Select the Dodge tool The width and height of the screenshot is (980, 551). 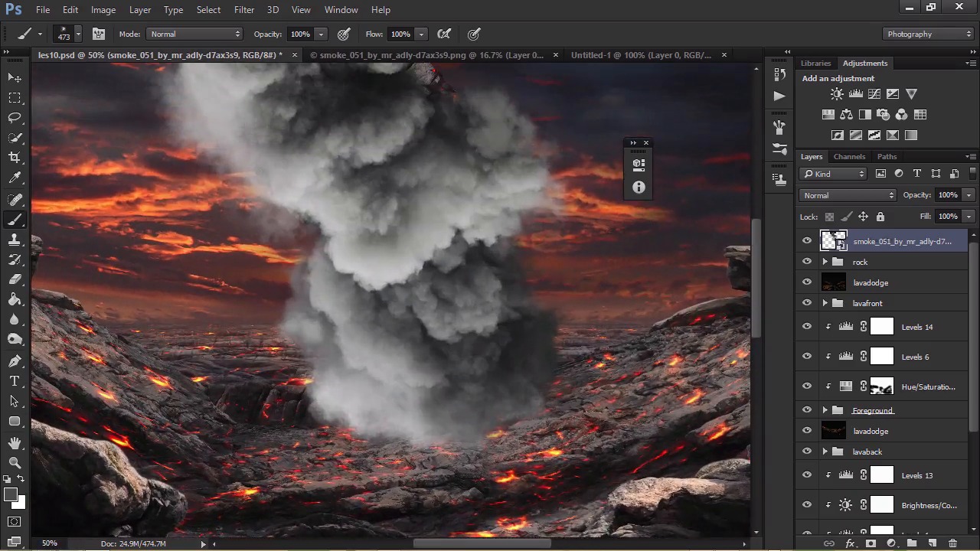15,339
